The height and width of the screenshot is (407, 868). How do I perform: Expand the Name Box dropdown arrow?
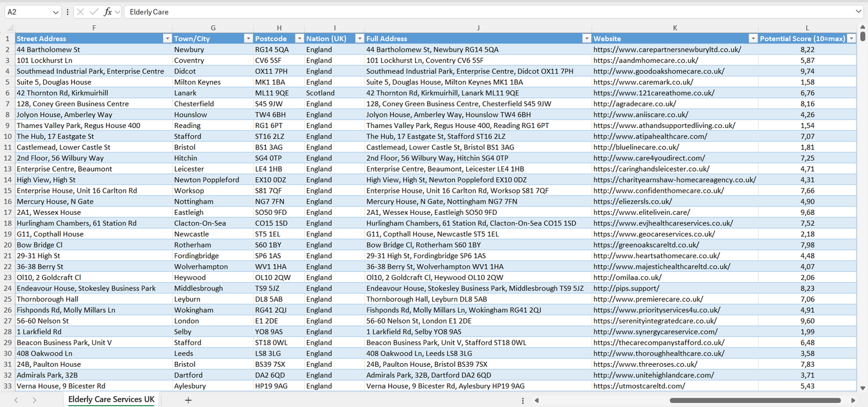coord(56,12)
